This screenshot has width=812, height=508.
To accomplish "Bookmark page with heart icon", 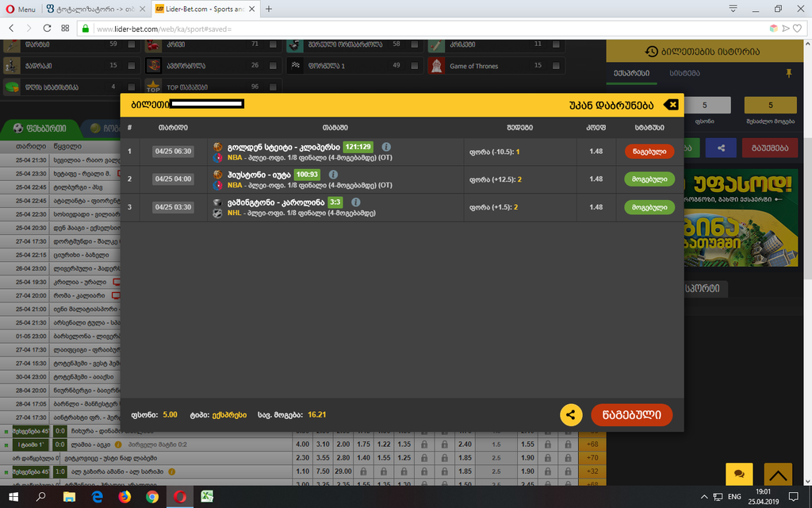I will click(x=798, y=29).
